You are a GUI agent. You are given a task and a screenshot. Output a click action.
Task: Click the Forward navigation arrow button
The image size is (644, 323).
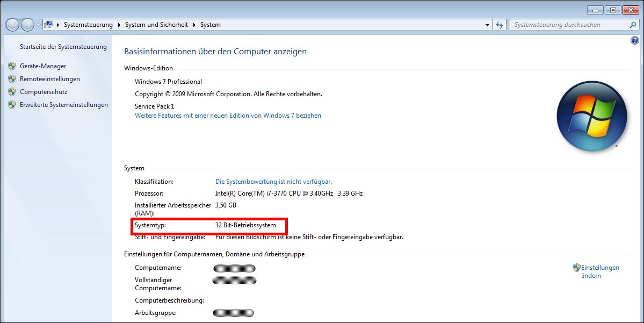click(x=27, y=25)
